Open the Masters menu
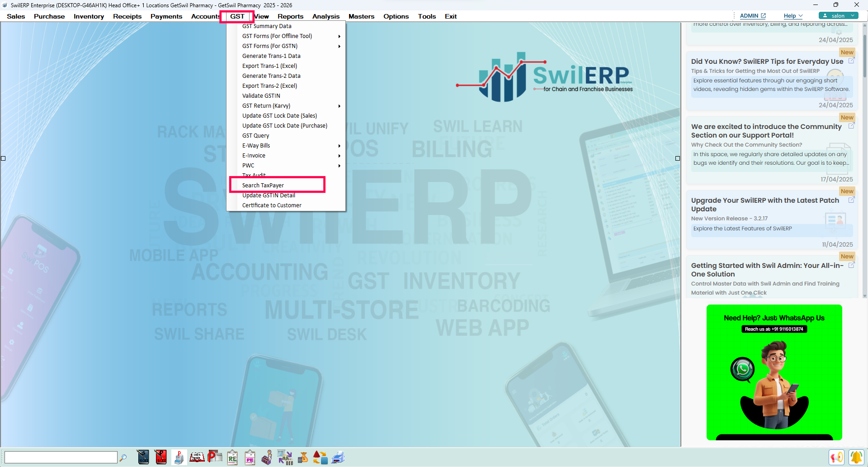868x467 pixels. coord(361,16)
